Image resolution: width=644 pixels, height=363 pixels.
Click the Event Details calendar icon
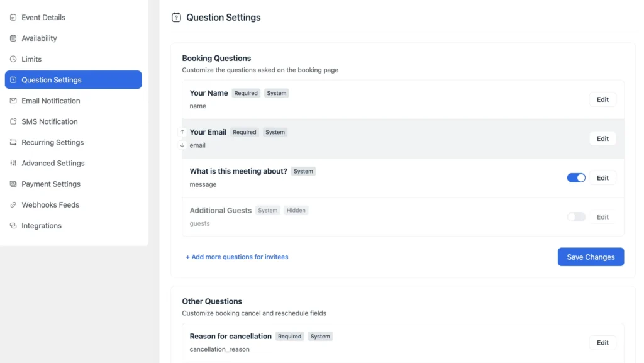[13, 17]
